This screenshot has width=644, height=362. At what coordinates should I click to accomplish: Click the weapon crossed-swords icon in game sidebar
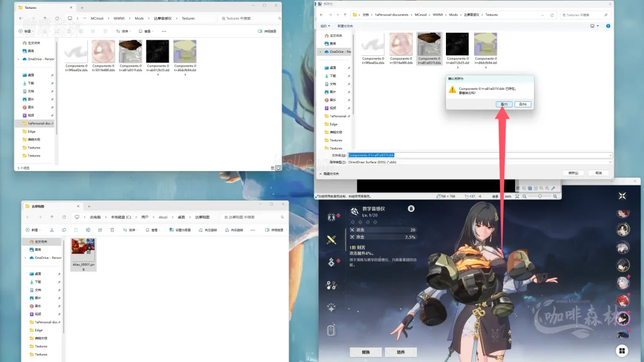[331, 239]
